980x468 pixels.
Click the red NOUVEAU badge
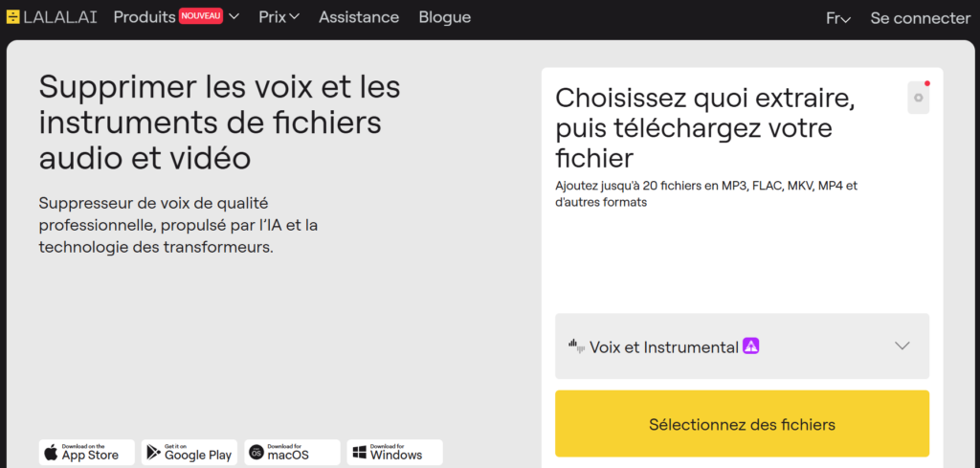(201, 16)
